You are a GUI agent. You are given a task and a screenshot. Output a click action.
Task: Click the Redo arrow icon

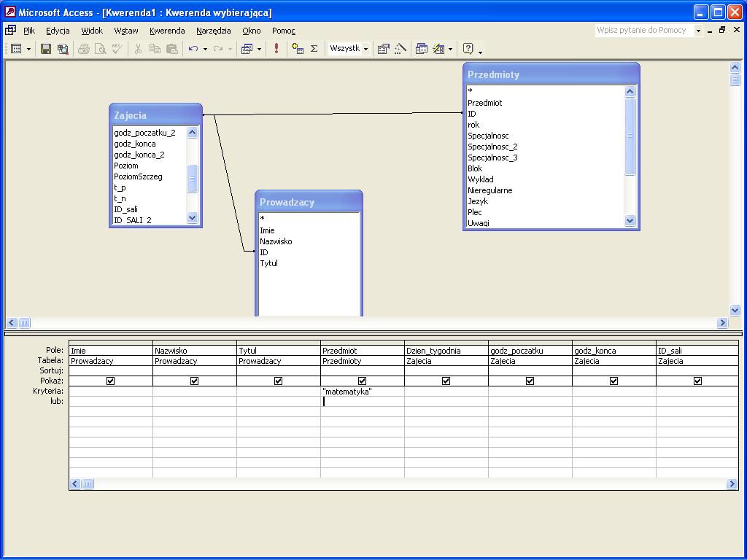point(217,49)
